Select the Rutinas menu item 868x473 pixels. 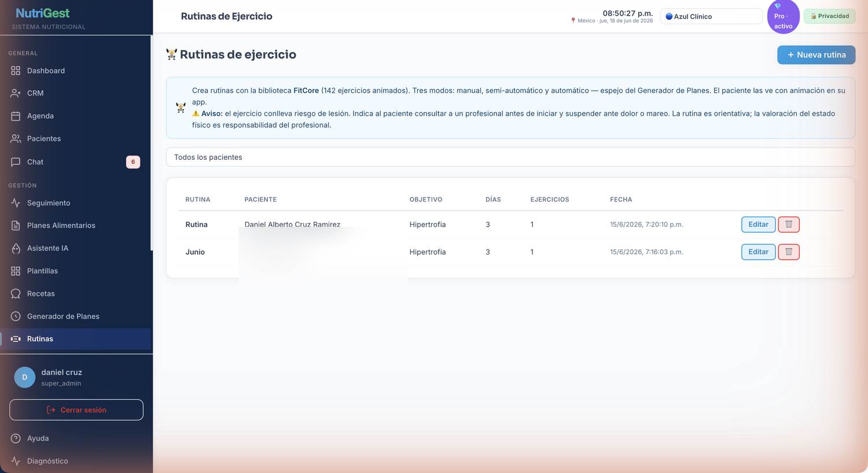[75, 339]
